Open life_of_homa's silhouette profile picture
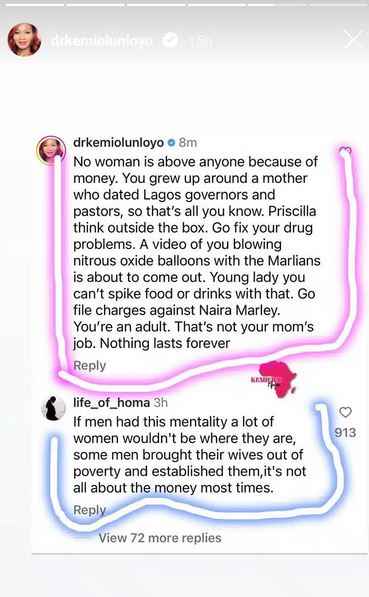This screenshot has height=597, width=369. pos(53,408)
